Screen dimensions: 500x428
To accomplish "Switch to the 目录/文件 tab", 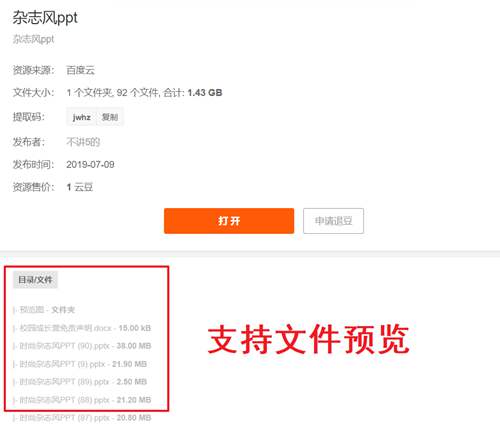I will pyautogui.click(x=35, y=280).
